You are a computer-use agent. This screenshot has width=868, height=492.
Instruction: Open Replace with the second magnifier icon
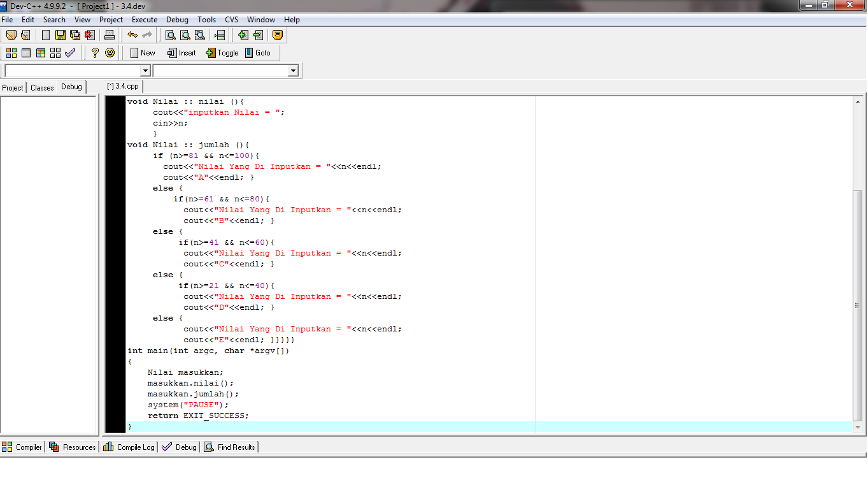coord(185,35)
